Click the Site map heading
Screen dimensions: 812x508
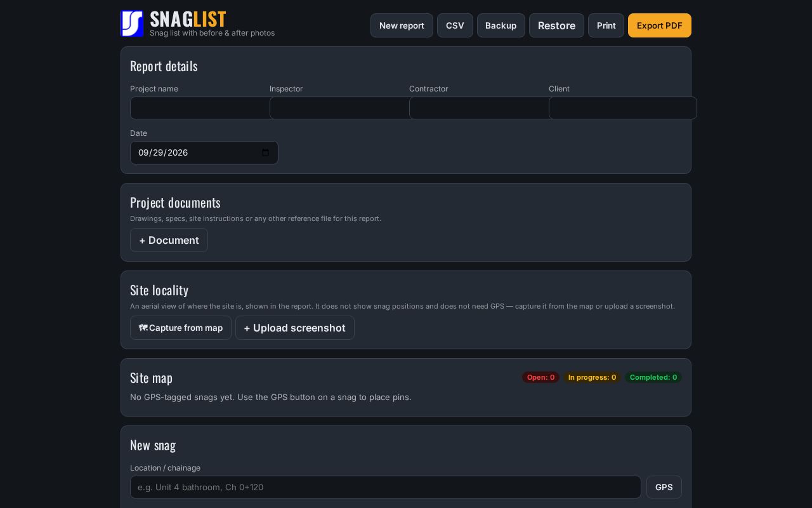pyautogui.click(x=151, y=378)
